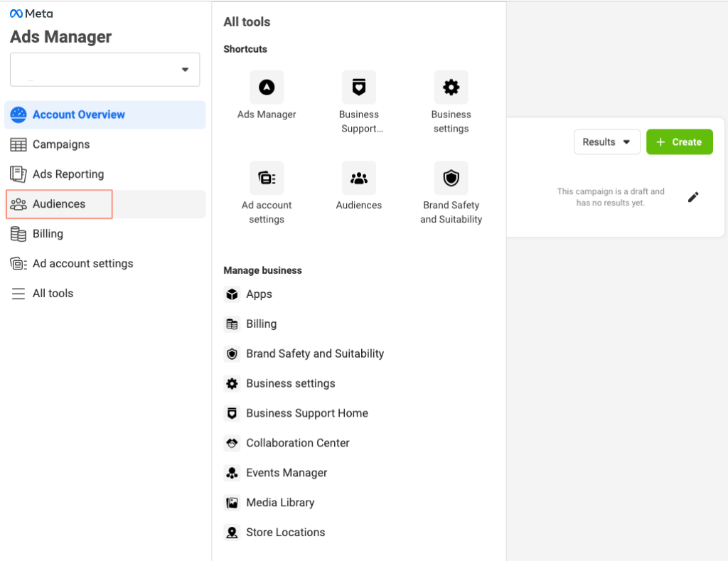
Task: Click the Ad account settings shortcut icon
Action: [x=267, y=178]
